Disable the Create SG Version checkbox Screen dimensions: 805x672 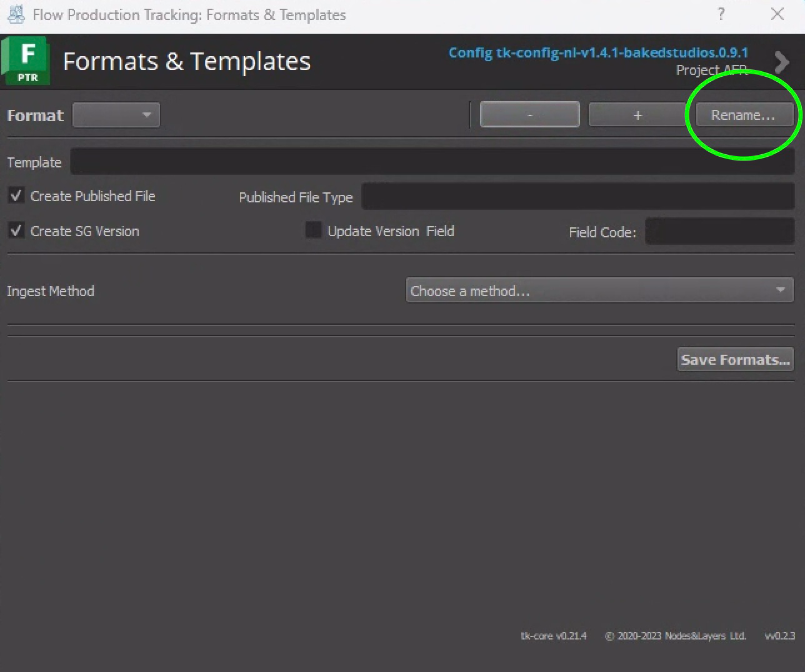(16, 231)
